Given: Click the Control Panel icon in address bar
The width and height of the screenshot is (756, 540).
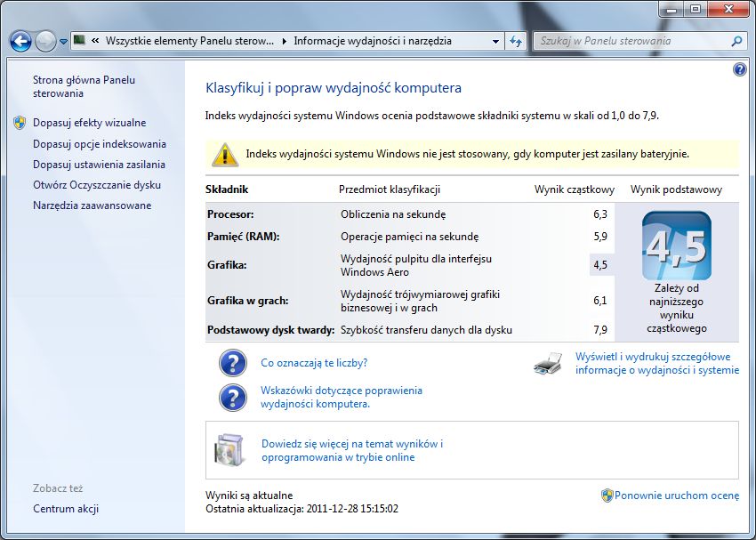Looking at the screenshot, I should (x=79, y=40).
